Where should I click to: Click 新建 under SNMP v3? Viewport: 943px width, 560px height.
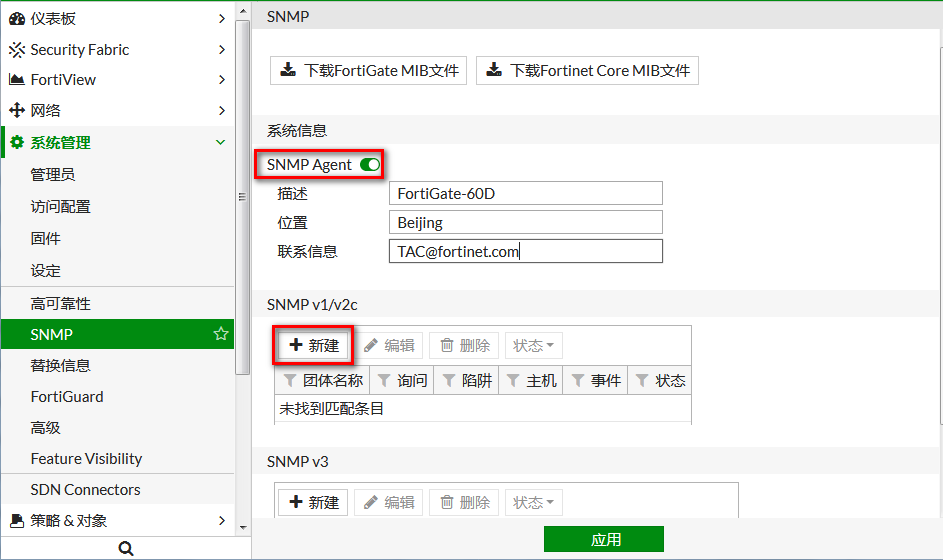(313, 502)
